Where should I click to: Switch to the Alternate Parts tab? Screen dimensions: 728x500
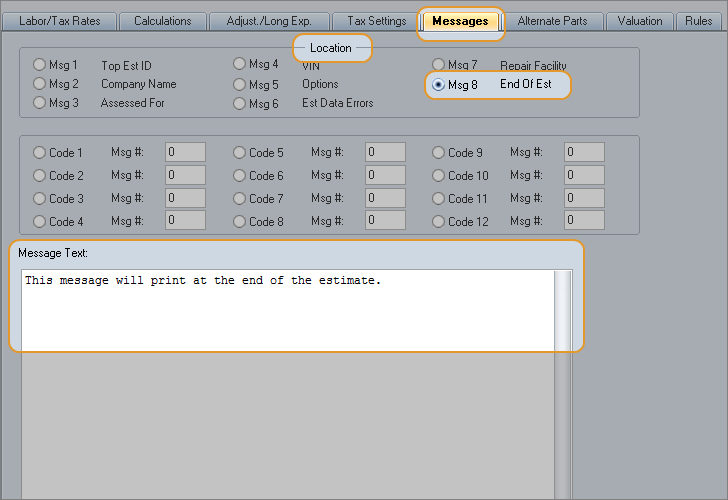pyautogui.click(x=552, y=21)
